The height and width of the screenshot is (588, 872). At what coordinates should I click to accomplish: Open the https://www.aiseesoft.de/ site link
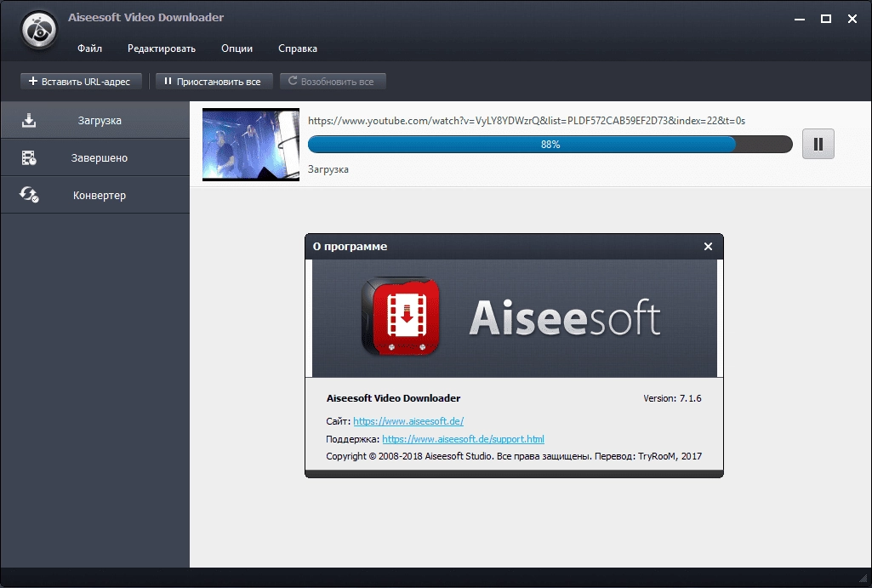point(408,421)
